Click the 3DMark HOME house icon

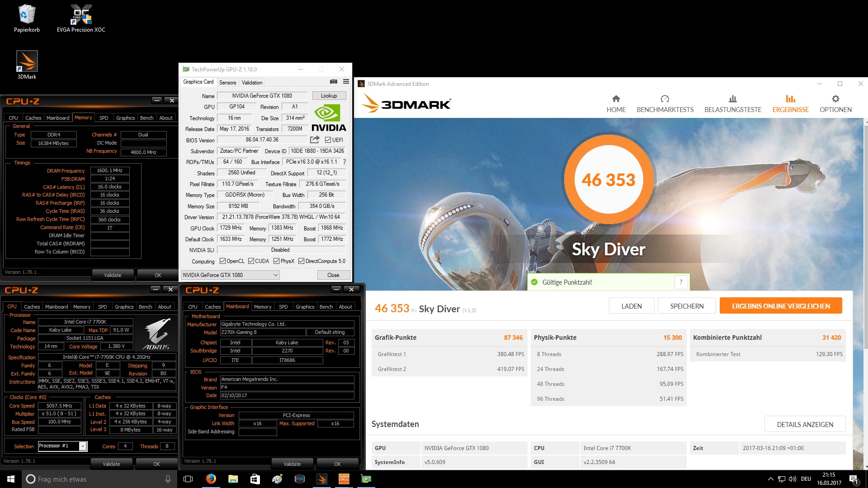click(x=616, y=99)
